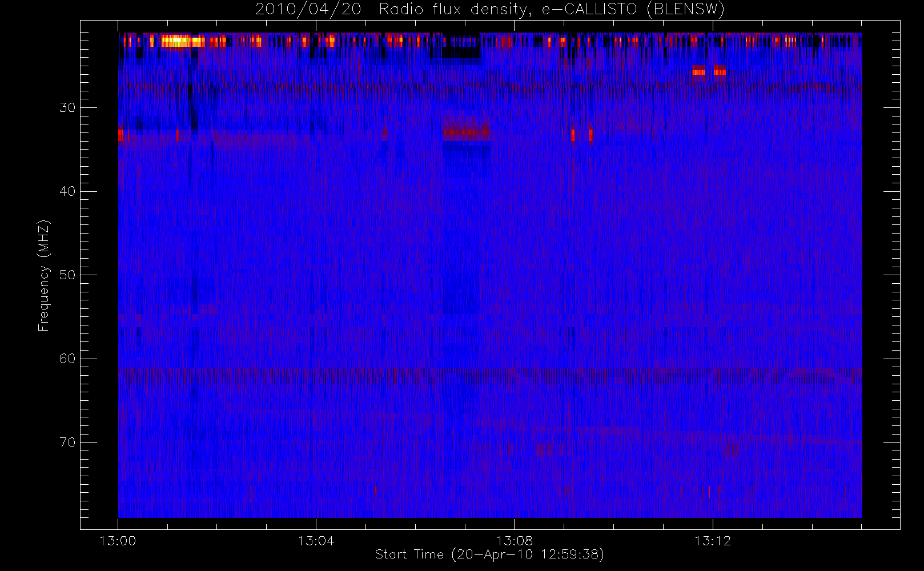Image resolution: width=924 pixels, height=571 pixels.
Task: Click the "50" frequency tick label
Action: click(x=67, y=275)
